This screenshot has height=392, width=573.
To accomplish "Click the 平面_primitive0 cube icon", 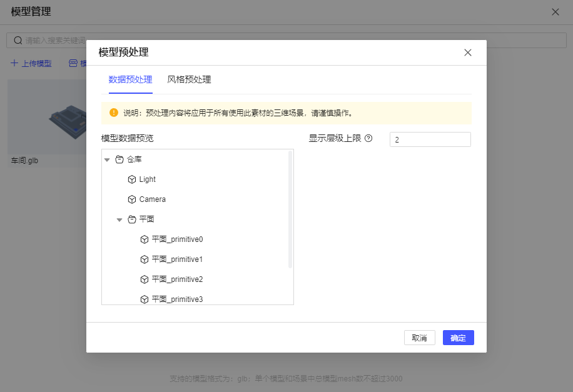I will [x=145, y=239].
